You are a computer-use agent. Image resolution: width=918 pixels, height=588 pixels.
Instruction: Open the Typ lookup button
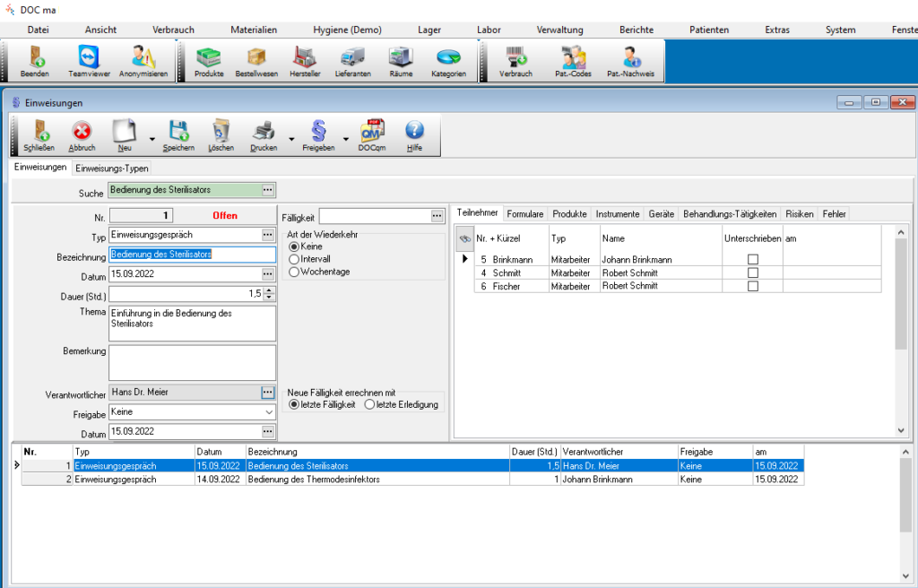pyautogui.click(x=267, y=235)
